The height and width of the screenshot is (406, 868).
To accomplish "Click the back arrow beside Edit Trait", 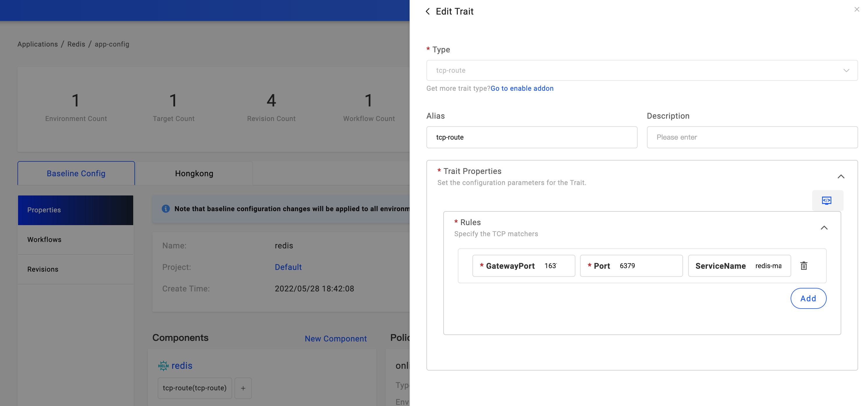I will [x=428, y=11].
